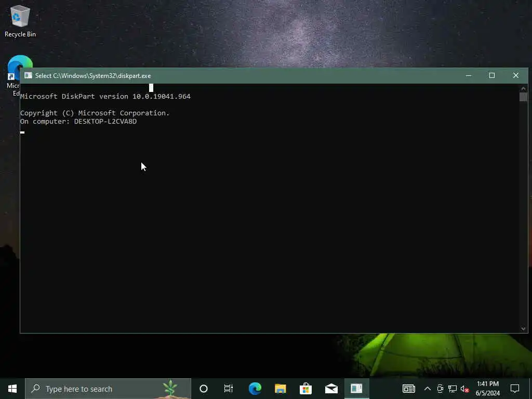Select the diskpart taskbar button
Viewport: 532px width, 399px height.
(356, 389)
